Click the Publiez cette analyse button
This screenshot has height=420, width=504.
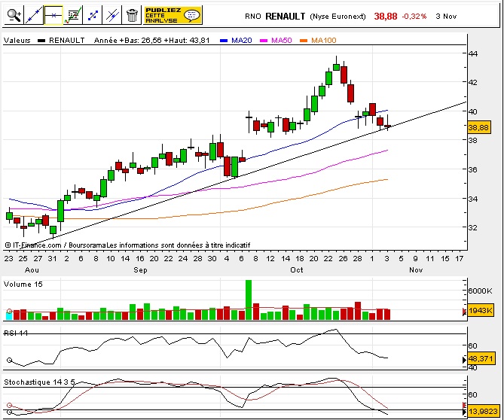pos(173,15)
